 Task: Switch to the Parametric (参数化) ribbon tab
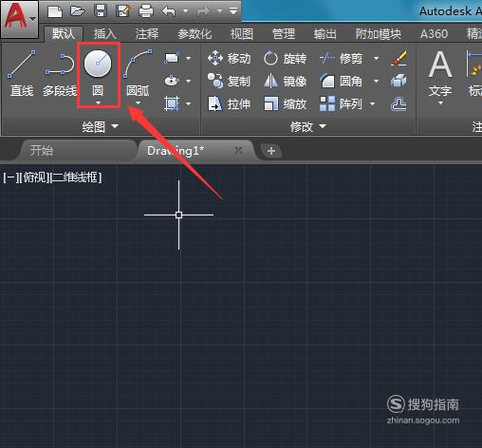point(195,33)
